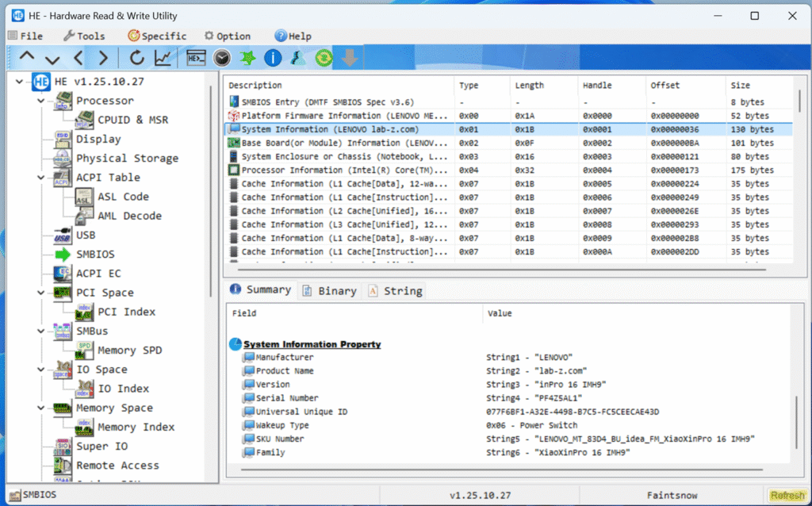The height and width of the screenshot is (506, 812).
Task: Click the HE command console toolbar icon
Action: point(196,57)
